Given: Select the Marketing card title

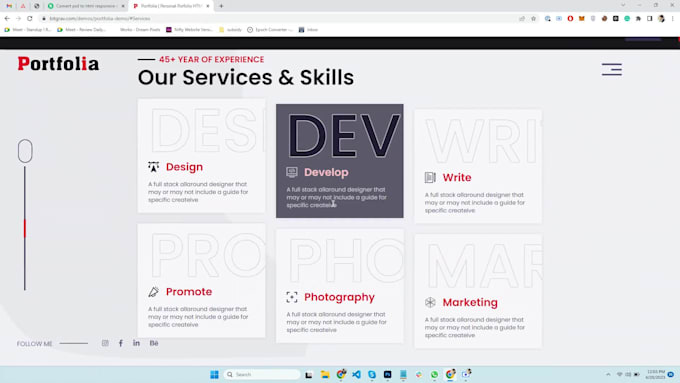Looking at the screenshot, I should (x=470, y=303).
